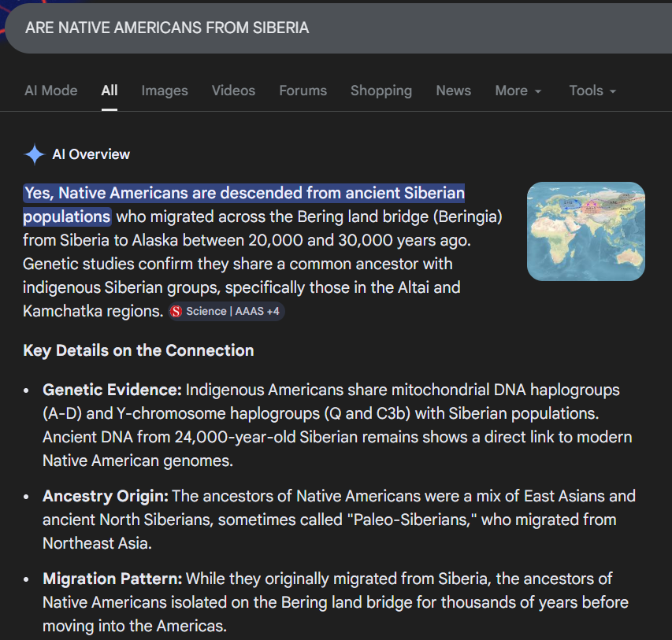The image size is (672, 640).
Task: Click the 'moving into the Americas.' text
Action: pyautogui.click(x=135, y=626)
